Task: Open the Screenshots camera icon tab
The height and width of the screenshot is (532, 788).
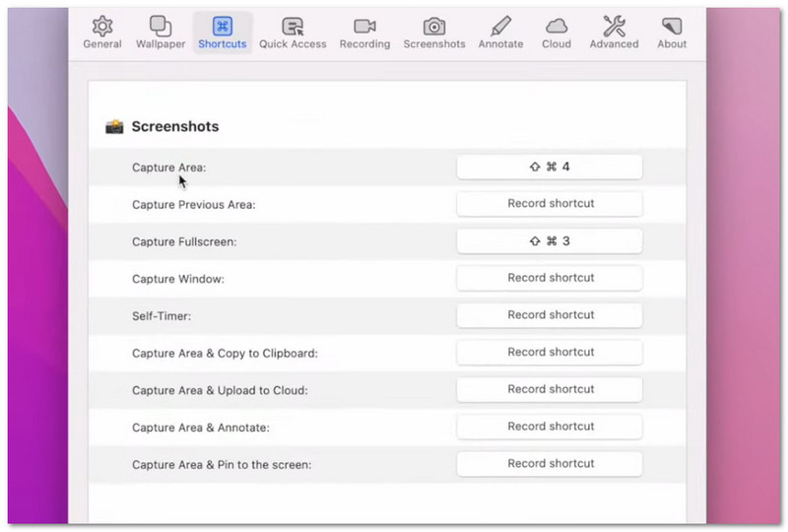Action: point(434,27)
